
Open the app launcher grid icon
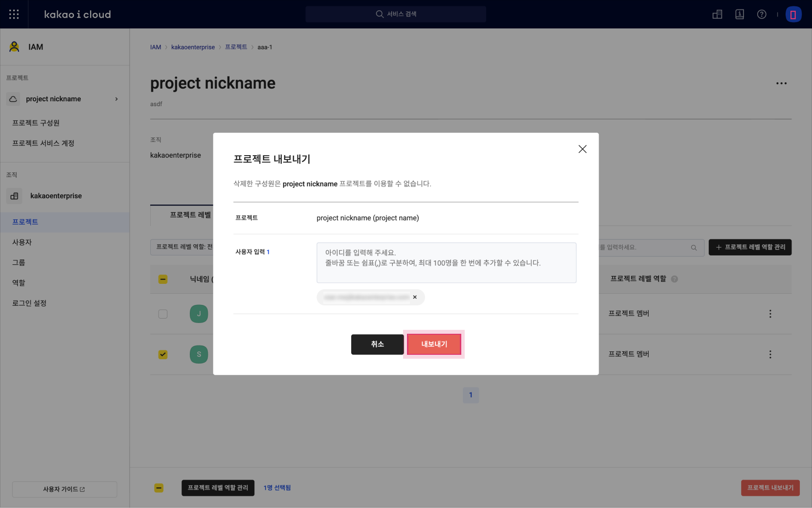point(14,14)
